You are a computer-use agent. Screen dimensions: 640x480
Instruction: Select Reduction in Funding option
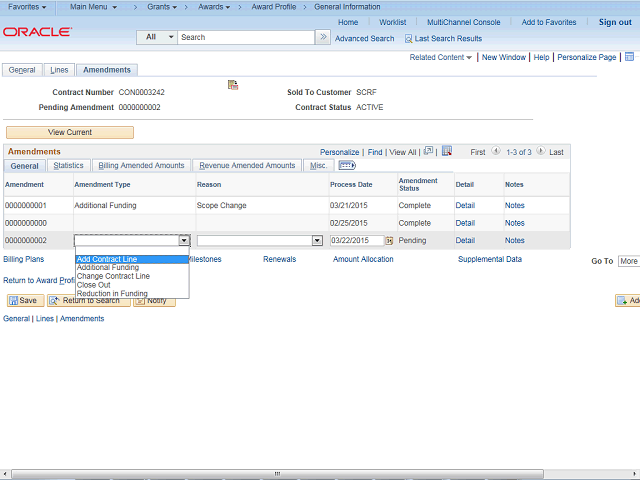(x=132, y=293)
